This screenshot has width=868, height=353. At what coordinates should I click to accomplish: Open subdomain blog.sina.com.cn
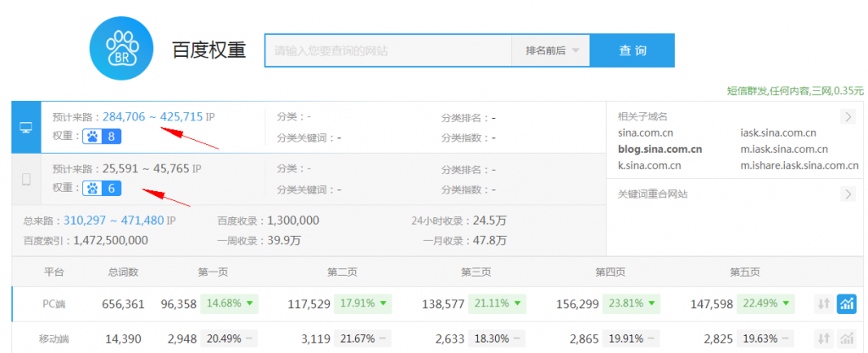(x=659, y=149)
